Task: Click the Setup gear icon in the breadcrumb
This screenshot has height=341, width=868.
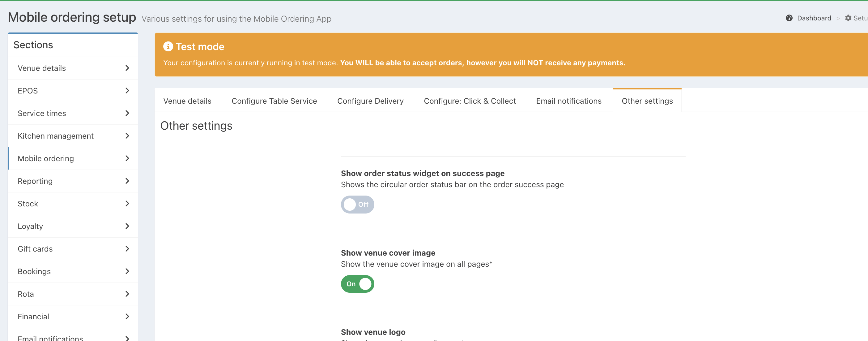Action: tap(848, 18)
